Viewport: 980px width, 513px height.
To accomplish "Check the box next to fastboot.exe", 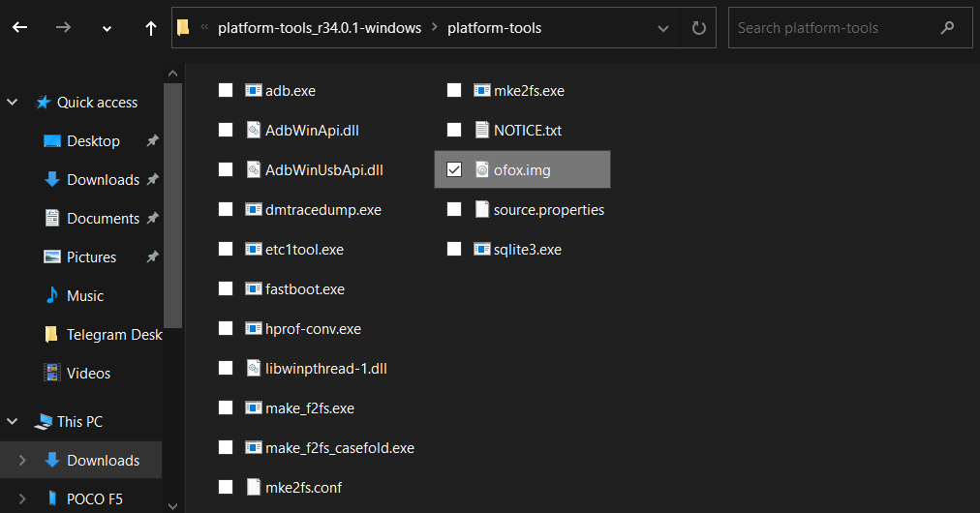I will 226,288.
